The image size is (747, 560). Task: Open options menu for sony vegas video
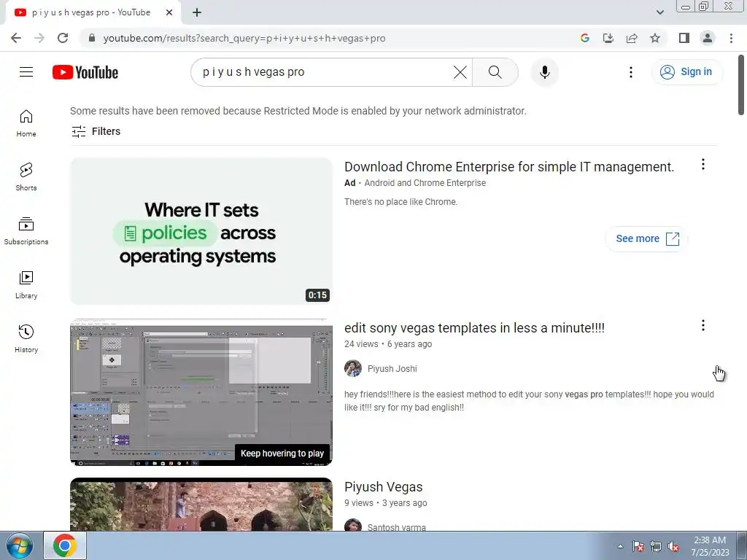tap(703, 325)
